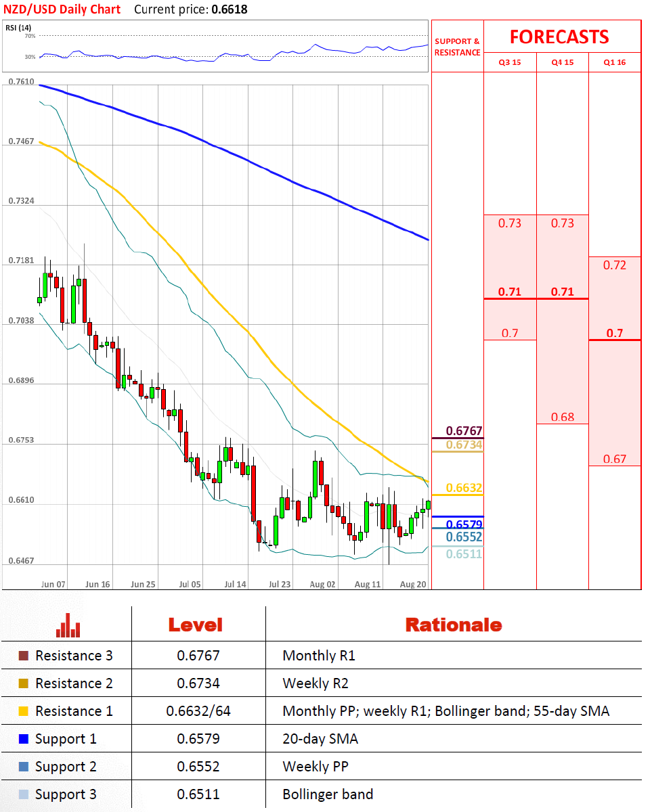Viewport: 652px width, 812px height.
Task: Click the Support 3 Bollinger band rationale cell
Action: [328, 794]
